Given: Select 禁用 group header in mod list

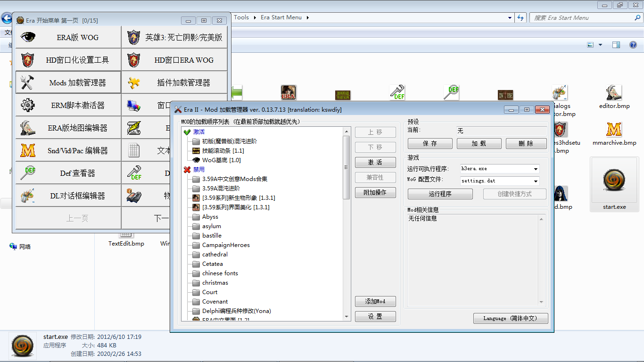Looking at the screenshot, I should [199, 170].
